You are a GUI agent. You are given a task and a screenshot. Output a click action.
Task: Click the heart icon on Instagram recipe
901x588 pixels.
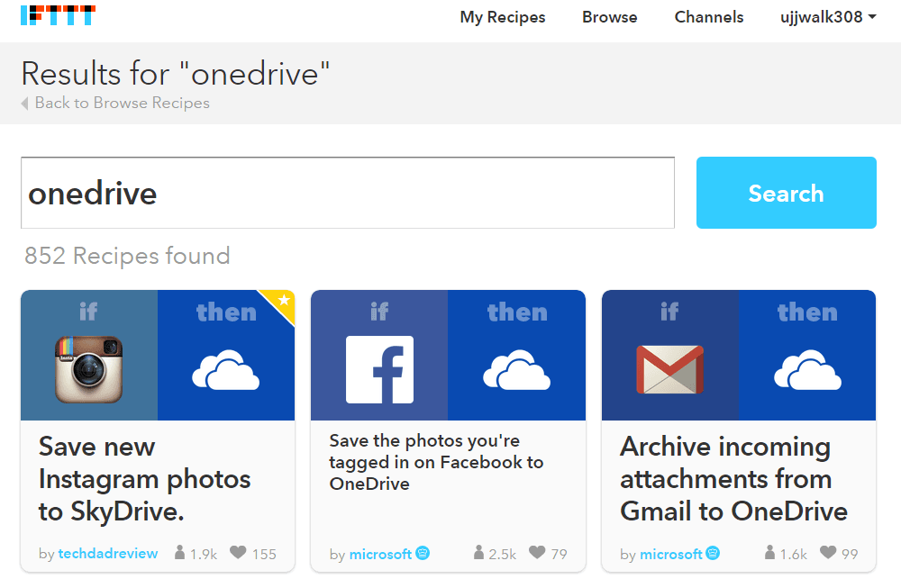tap(238, 553)
